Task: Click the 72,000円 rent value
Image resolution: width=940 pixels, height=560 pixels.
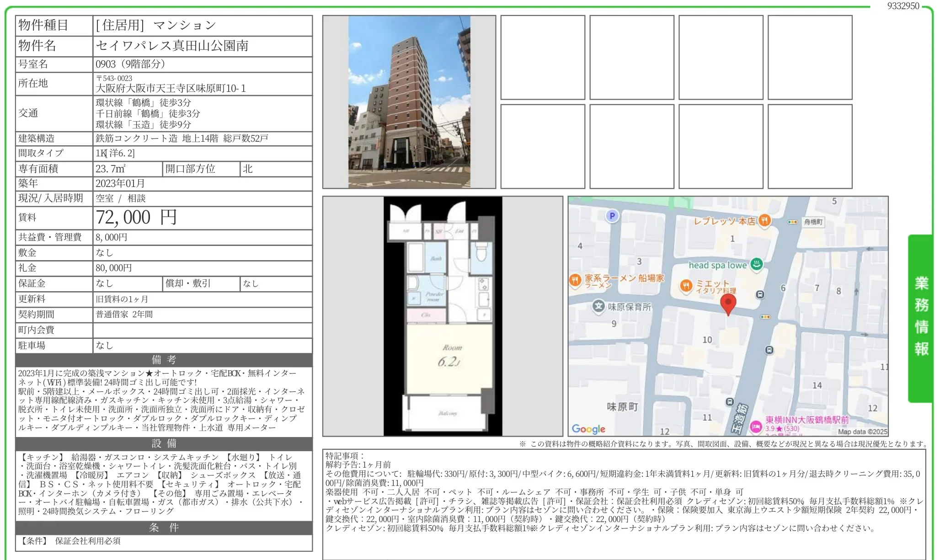Action: pos(136,217)
